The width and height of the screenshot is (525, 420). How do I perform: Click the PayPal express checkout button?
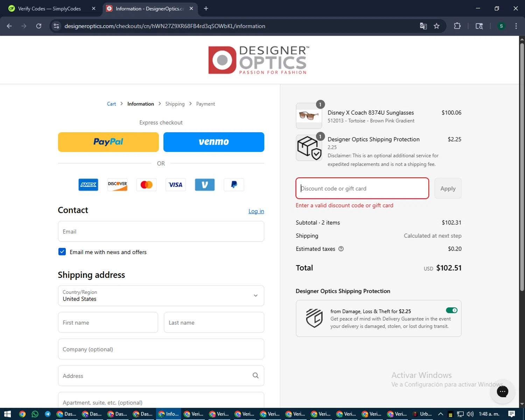108,142
